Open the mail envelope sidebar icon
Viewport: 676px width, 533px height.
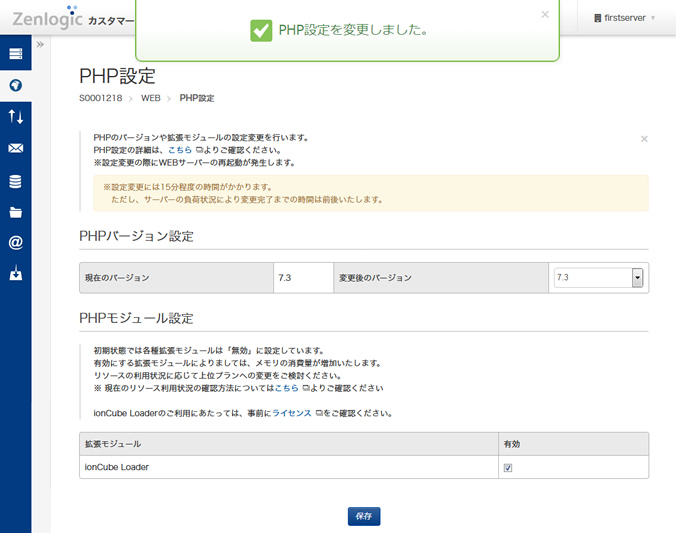[x=16, y=148]
